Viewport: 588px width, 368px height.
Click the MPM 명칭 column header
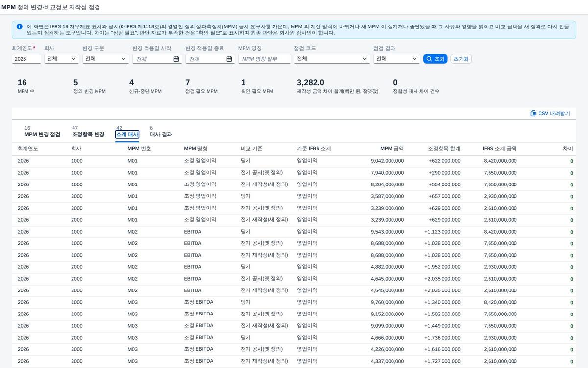(x=196, y=149)
